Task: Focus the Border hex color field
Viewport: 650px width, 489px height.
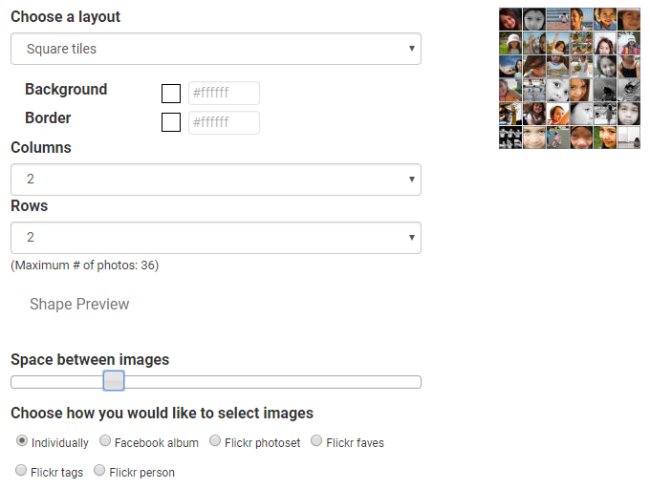Action: [x=224, y=122]
